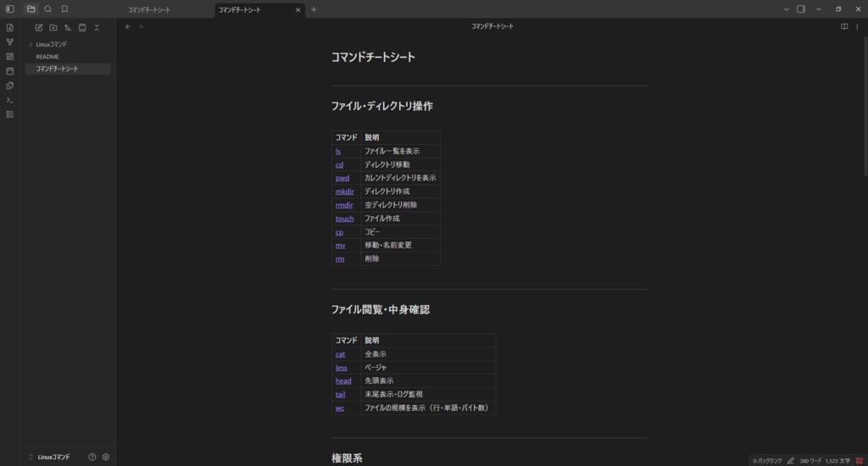Create a new folder icon
The image size is (868, 466).
point(53,28)
